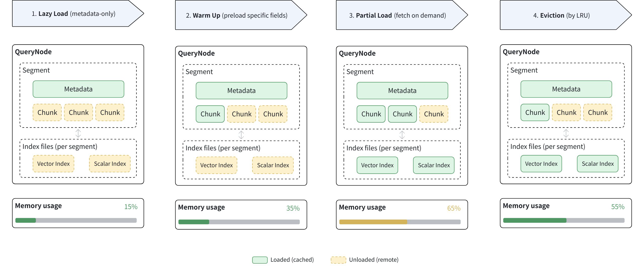Viewport: 644px width, 266px height.
Task: Click the green loaded Chunk in Warm Up stage
Action: click(210, 114)
